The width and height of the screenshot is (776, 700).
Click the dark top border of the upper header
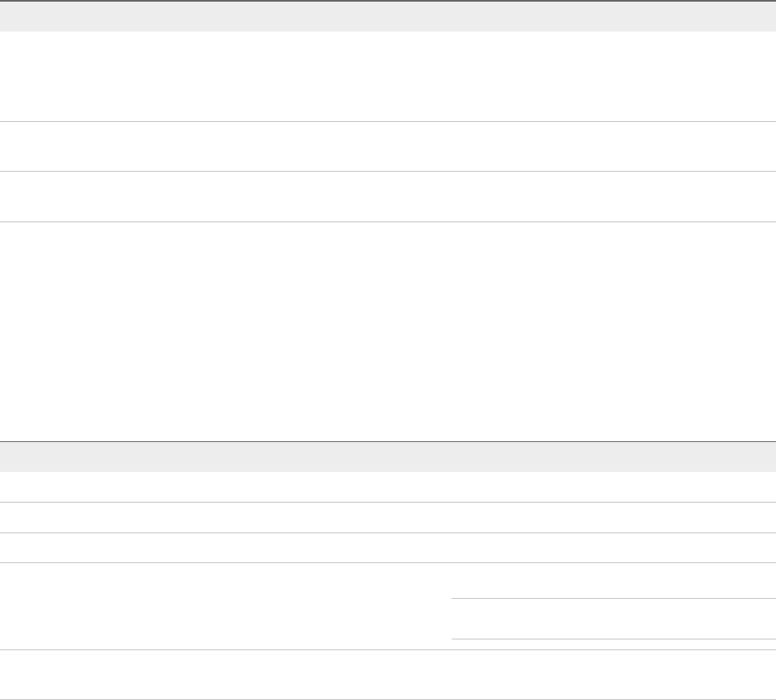388,1
